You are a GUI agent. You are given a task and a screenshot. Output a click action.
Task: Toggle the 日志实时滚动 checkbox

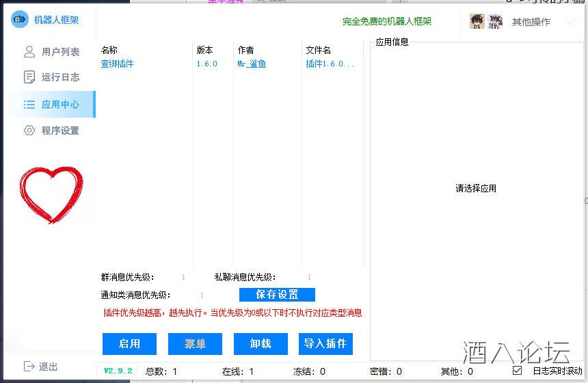click(518, 371)
